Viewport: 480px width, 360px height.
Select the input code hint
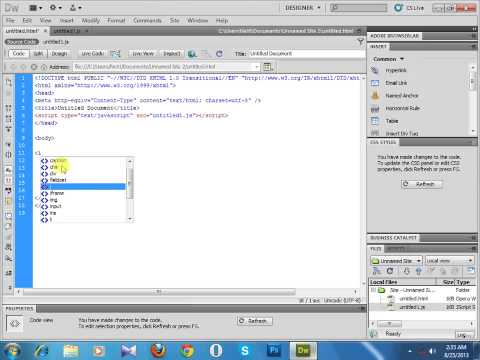point(83,206)
